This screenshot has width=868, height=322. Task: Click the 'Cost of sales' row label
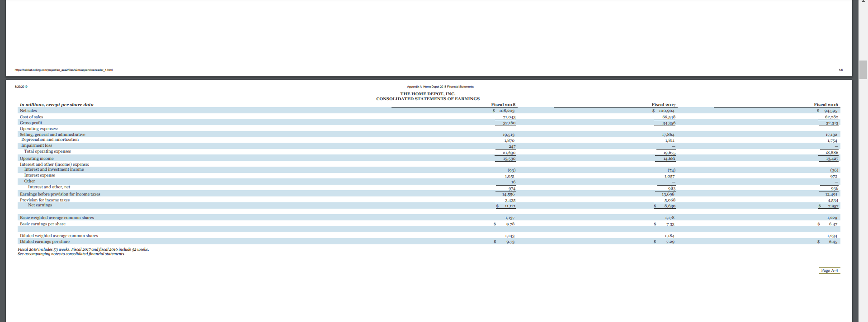[x=31, y=117]
